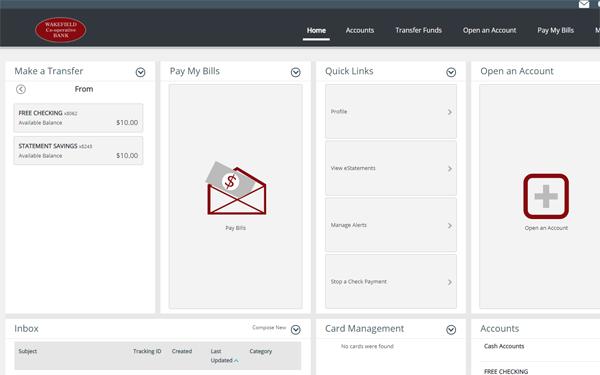Click the Accounts panel title
Viewport: 600px width, 375px height.
point(500,329)
